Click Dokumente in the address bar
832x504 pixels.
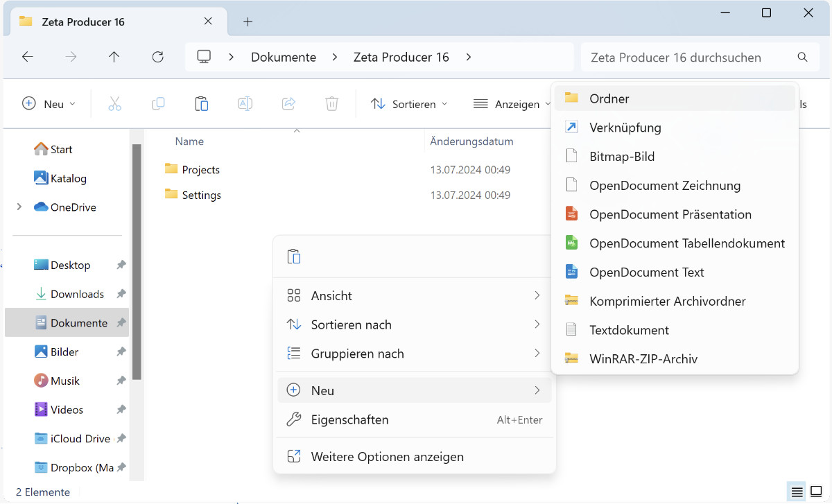point(284,57)
